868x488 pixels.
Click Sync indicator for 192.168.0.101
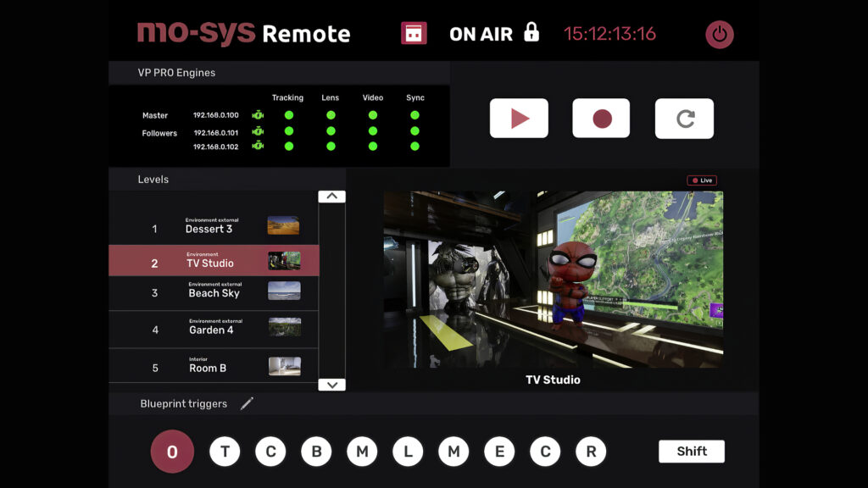(415, 131)
